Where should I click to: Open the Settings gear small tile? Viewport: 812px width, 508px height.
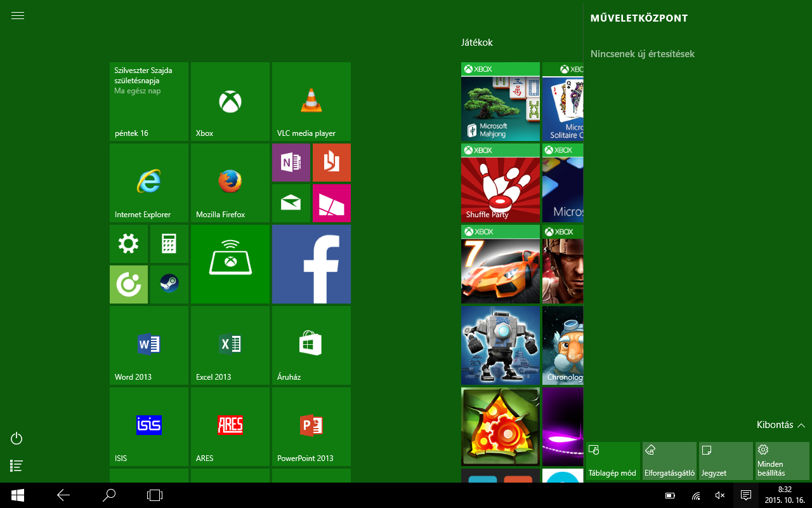click(129, 244)
